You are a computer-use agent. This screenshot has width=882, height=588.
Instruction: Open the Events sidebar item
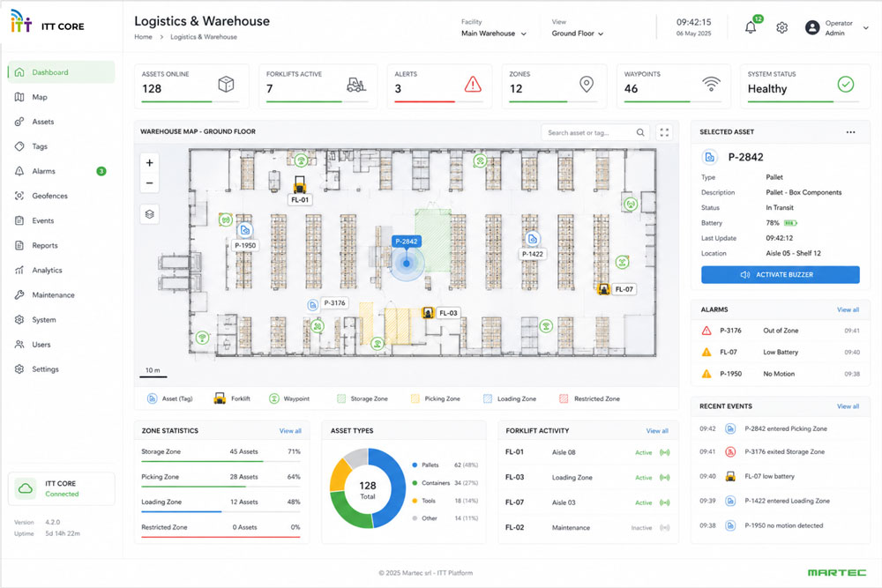click(62, 220)
